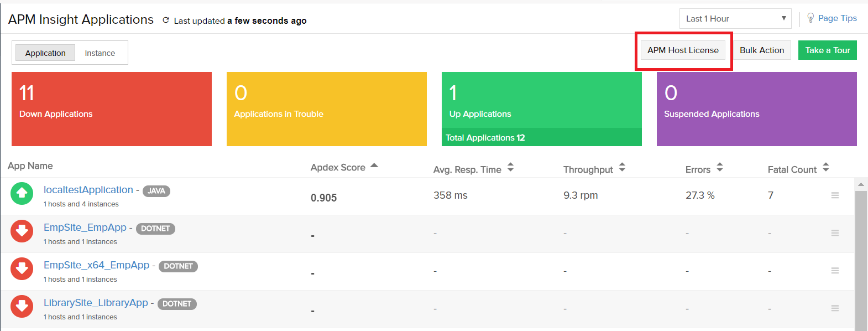The image size is (868, 331).
Task: Click red down status icon for EmpSite_EmpApp
Action: pos(22,231)
